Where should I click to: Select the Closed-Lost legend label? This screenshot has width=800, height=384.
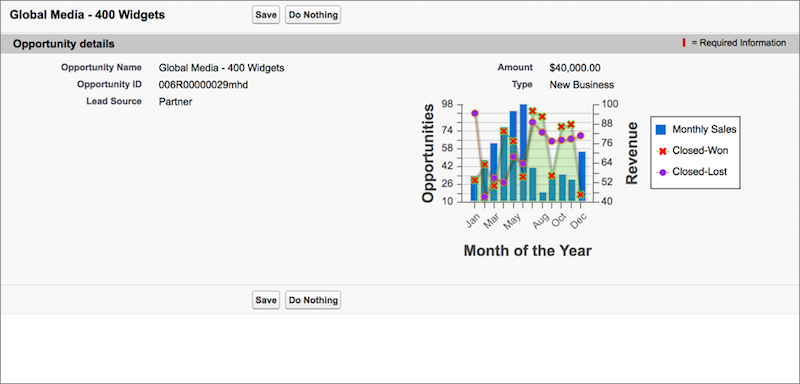tap(699, 172)
